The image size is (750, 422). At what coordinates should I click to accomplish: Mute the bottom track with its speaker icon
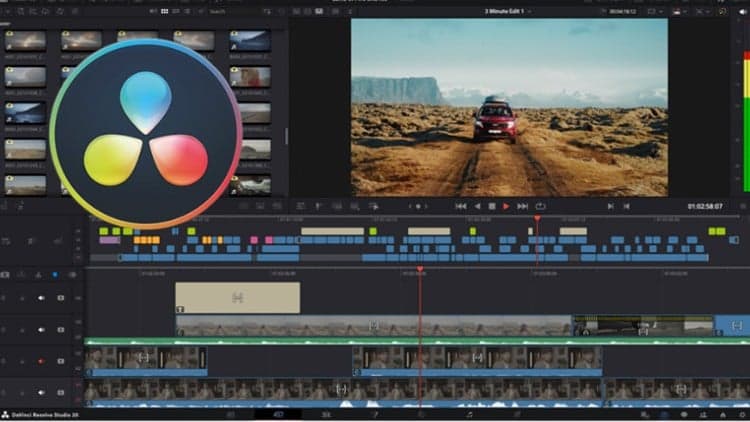click(41, 392)
